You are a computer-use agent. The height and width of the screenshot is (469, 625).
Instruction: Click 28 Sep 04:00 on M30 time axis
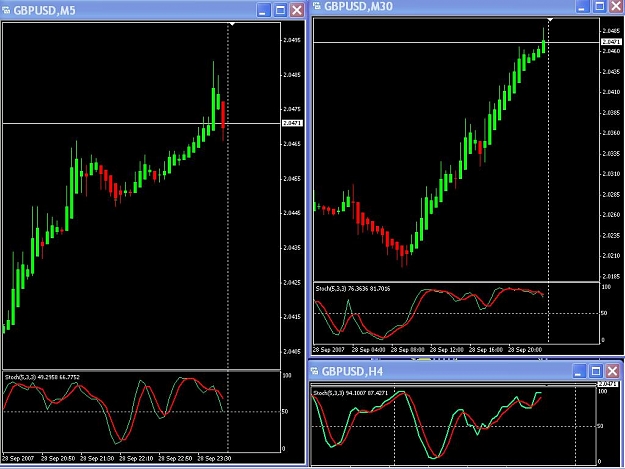[x=368, y=349]
